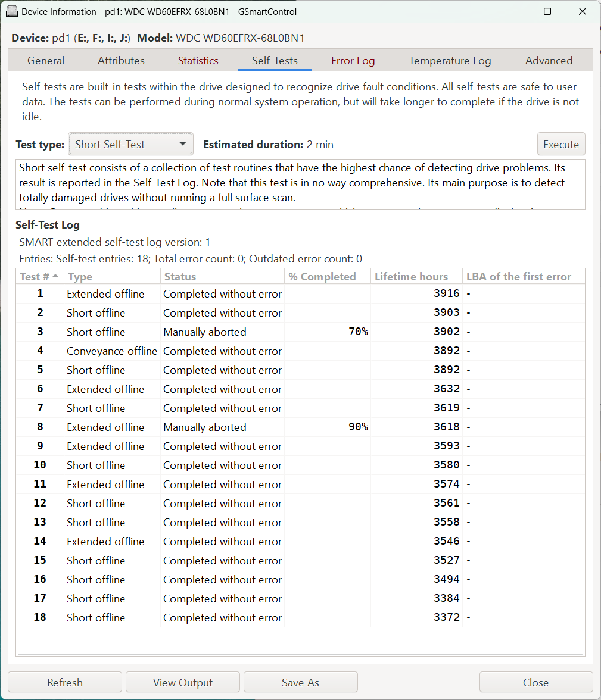Switch to the Attributes tab

pos(121,60)
